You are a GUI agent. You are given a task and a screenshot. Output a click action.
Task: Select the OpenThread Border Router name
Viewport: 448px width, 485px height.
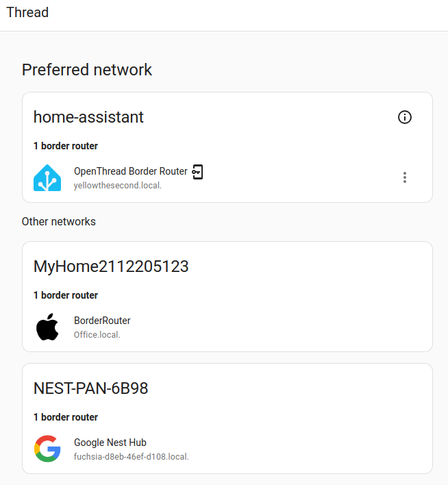click(x=130, y=171)
